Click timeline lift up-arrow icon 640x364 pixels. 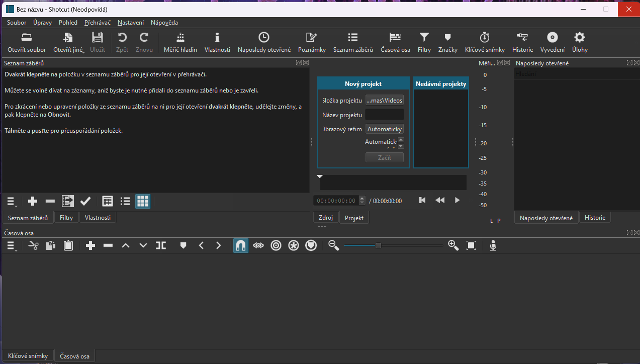point(126,245)
